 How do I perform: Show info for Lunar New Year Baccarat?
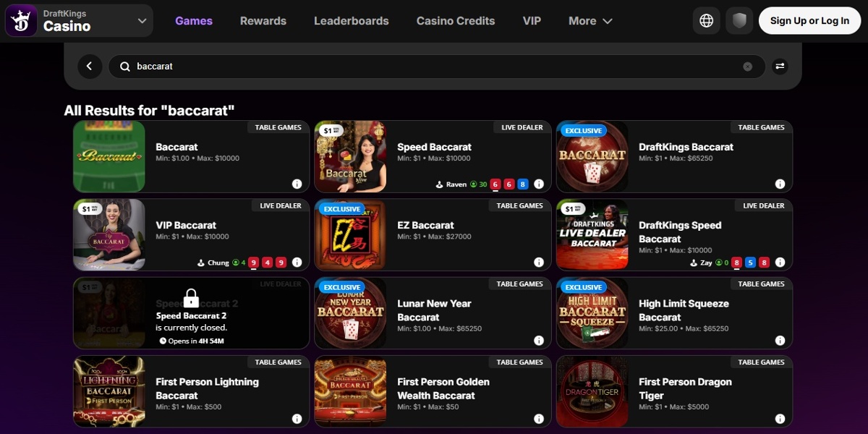(x=538, y=341)
